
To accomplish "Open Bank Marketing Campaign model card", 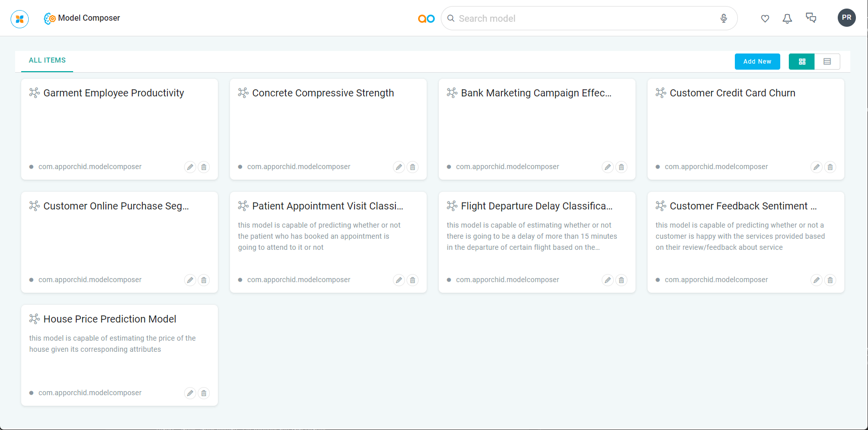I will (x=536, y=93).
